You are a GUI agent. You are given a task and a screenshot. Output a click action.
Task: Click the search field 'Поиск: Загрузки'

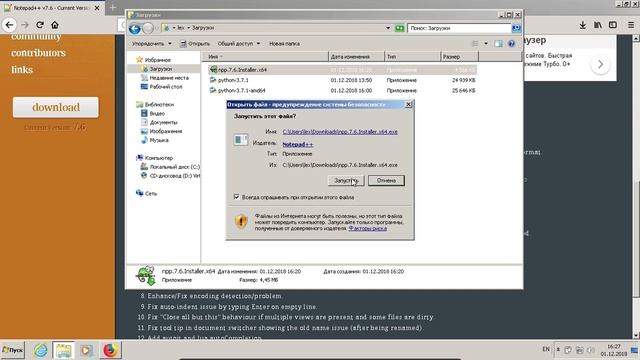(x=459, y=28)
